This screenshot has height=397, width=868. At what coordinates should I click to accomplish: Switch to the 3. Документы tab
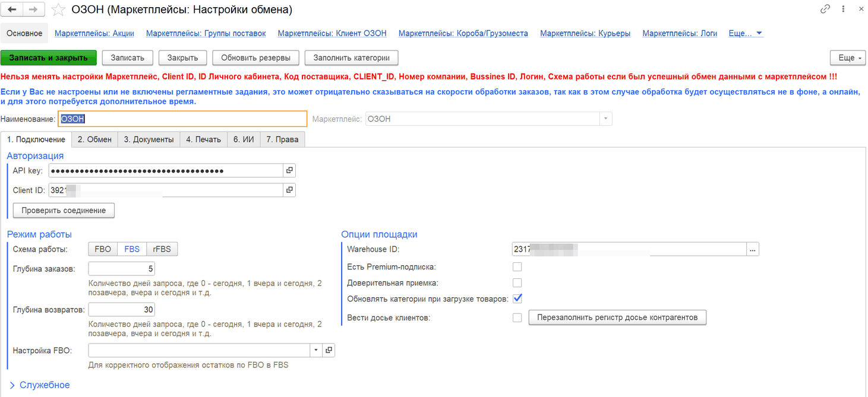tap(149, 139)
